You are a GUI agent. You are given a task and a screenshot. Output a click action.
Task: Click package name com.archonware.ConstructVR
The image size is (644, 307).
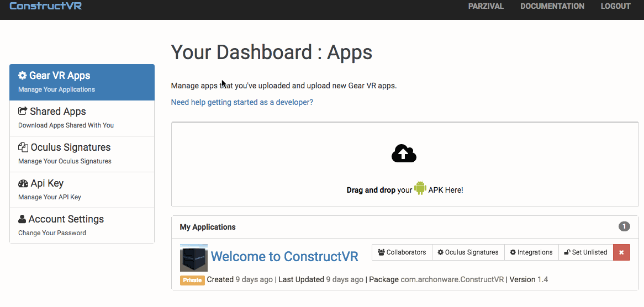(x=452, y=279)
